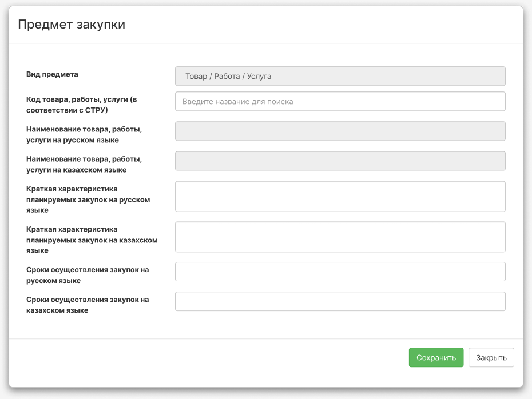Click the 'Код товара, работы, услуги' label
This screenshot has height=399, width=532.
(x=81, y=105)
